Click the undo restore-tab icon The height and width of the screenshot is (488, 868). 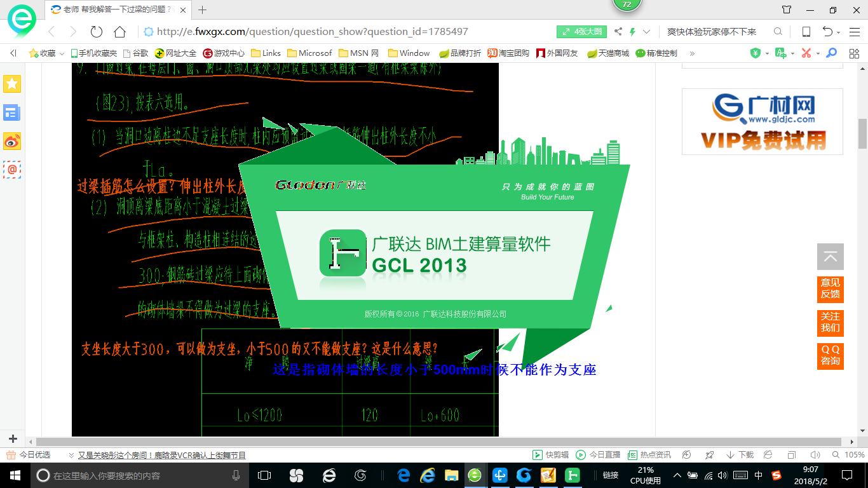827,32
